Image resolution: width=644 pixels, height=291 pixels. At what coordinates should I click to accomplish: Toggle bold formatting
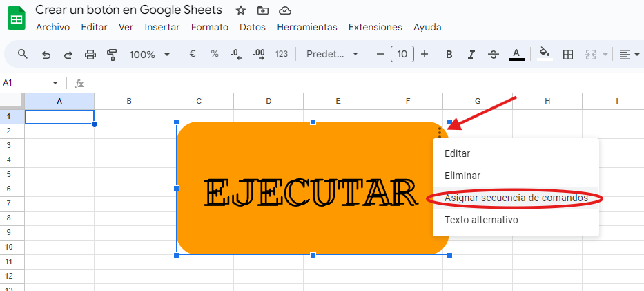point(449,54)
